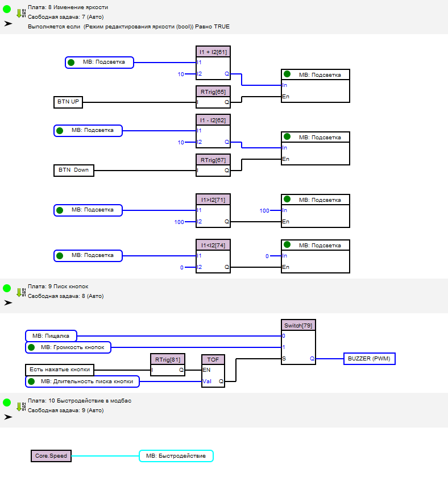Select the I1 + I2[61] adder block header
Screen dimensions: 448x477
pos(213,52)
